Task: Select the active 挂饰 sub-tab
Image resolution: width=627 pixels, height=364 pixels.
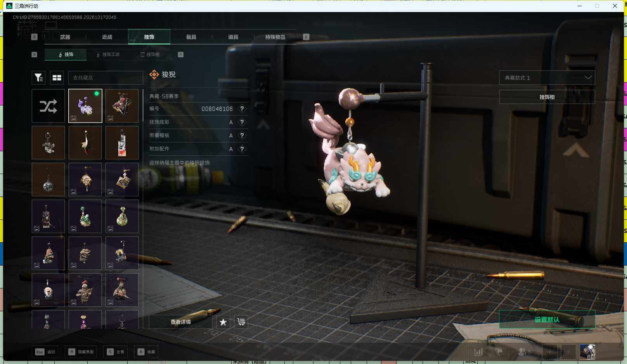Action: click(66, 55)
